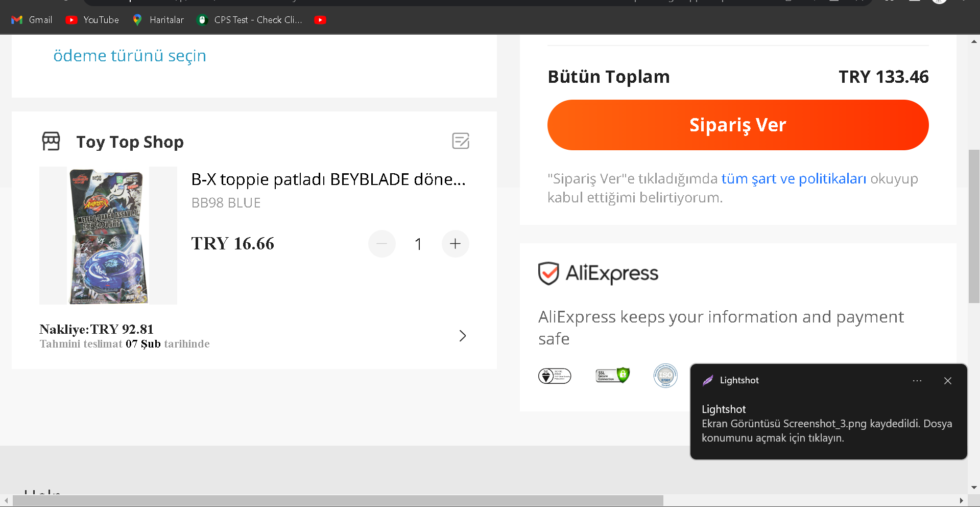Click the Sipariş Ver button
Image resolution: width=980 pixels, height=507 pixels.
click(738, 125)
